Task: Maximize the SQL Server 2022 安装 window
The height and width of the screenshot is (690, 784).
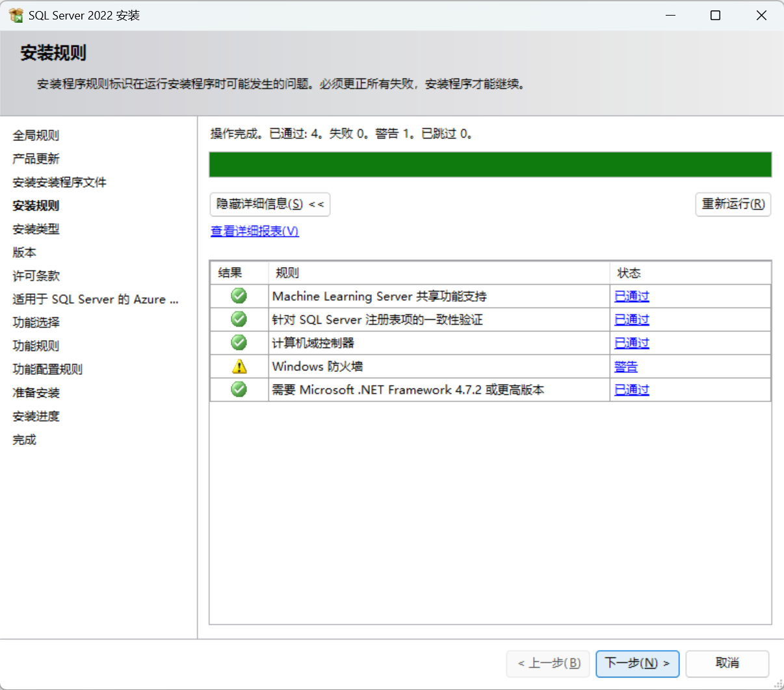Action: tap(715, 15)
